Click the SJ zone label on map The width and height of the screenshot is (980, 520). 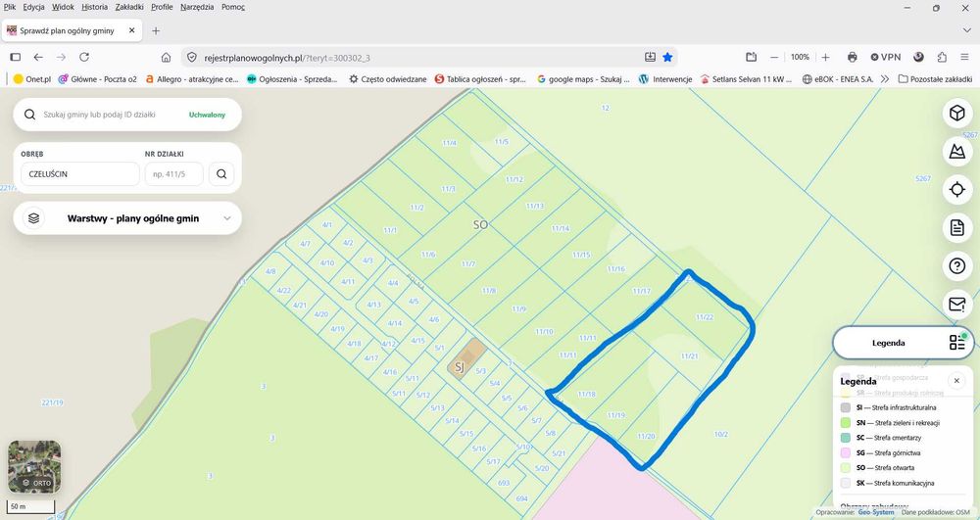[x=460, y=367]
